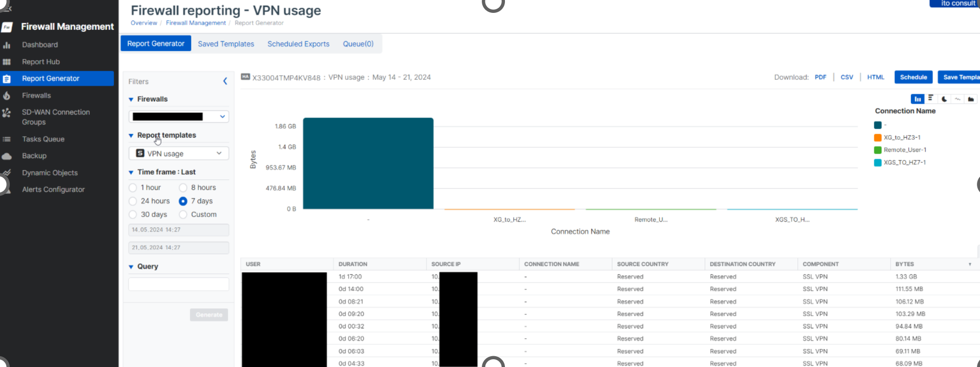Image resolution: width=980 pixels, height=367 pixels.
Task: Click the Query input field
Action: coord(178,284)
